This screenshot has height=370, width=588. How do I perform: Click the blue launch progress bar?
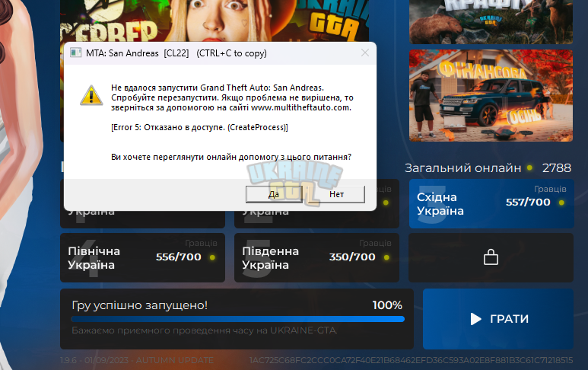click(x=238, y=319)
